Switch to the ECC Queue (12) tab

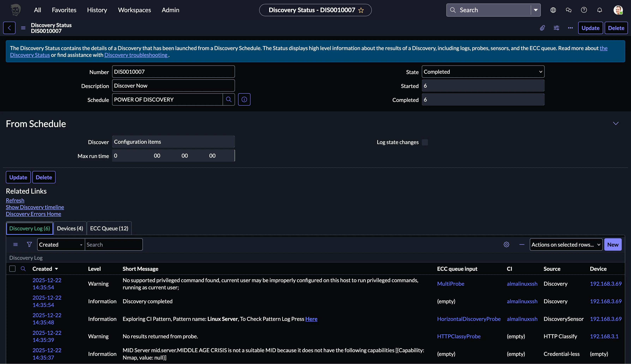(x=109, y=228)
